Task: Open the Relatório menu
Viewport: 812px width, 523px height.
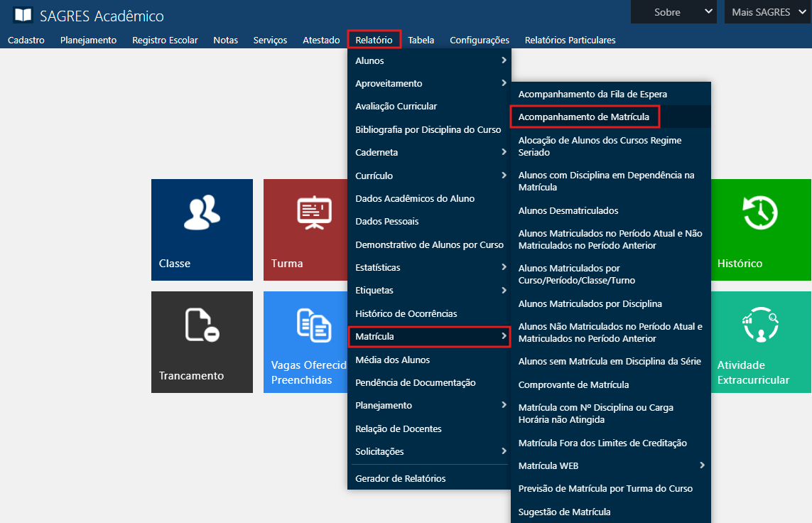Action: (374, 40)
